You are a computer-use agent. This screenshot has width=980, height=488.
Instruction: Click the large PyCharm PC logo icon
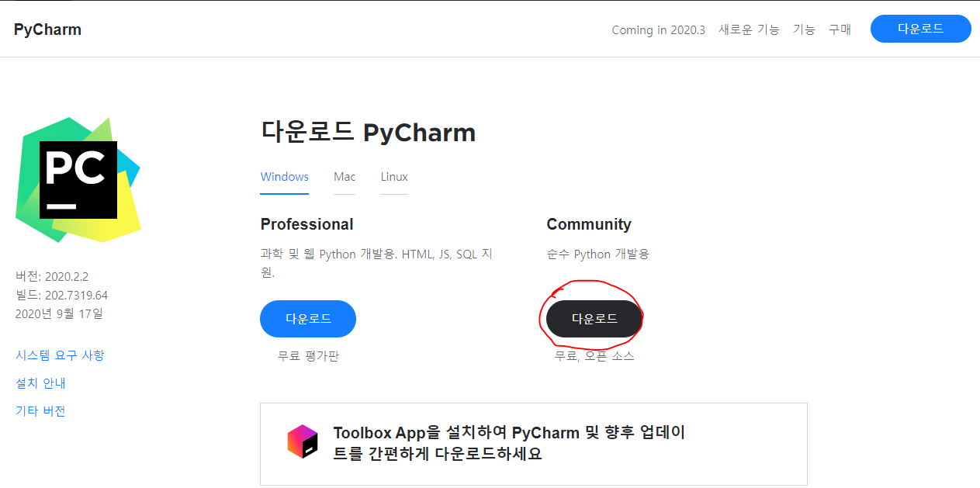click(x=78, y=180)
